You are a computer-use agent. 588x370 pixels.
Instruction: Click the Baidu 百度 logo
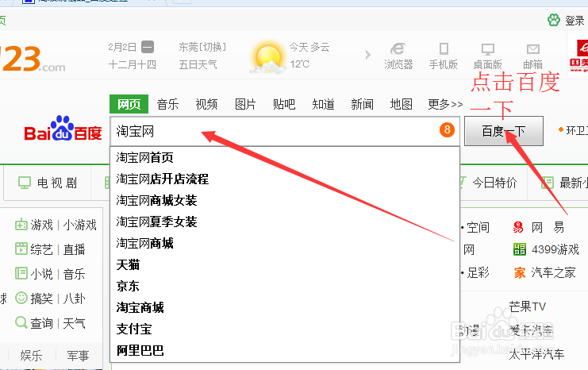coord(63,129)
